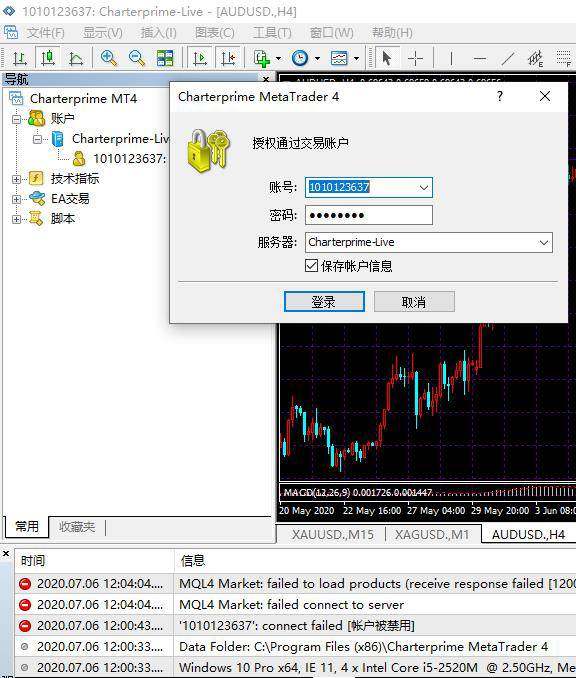Click the Zoom In magnifier icon
Image resolution: width=576 pixels, height=678 pixels.
coord(109,58)
